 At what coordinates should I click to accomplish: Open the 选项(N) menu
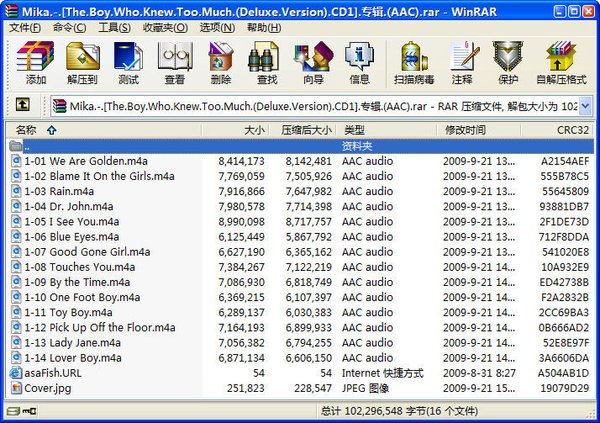[217, 28]
